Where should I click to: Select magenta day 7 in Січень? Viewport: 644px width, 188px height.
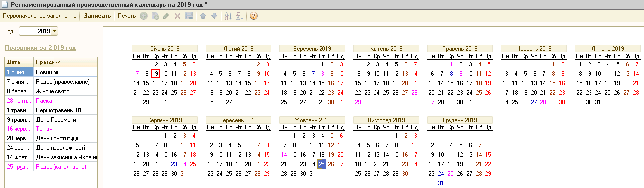coord(137,73)
